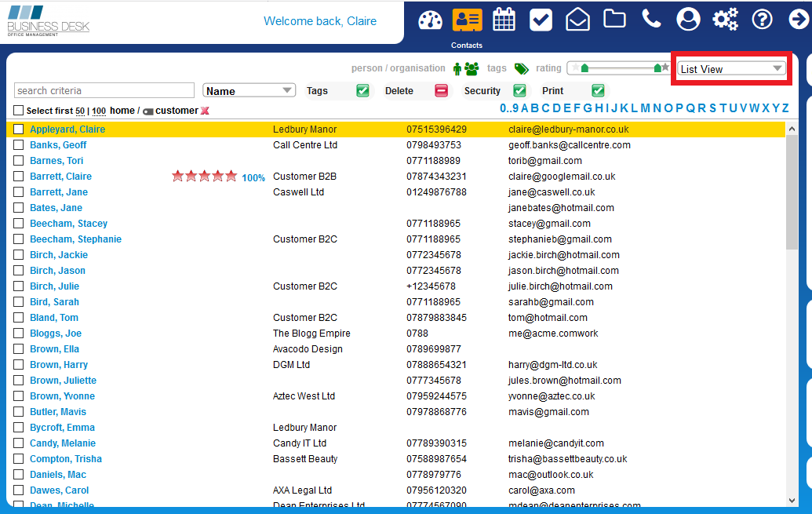Screen dimensions: 812x514
Task: Tick the checkbox for Barrett, Jane
Action: 19,191
